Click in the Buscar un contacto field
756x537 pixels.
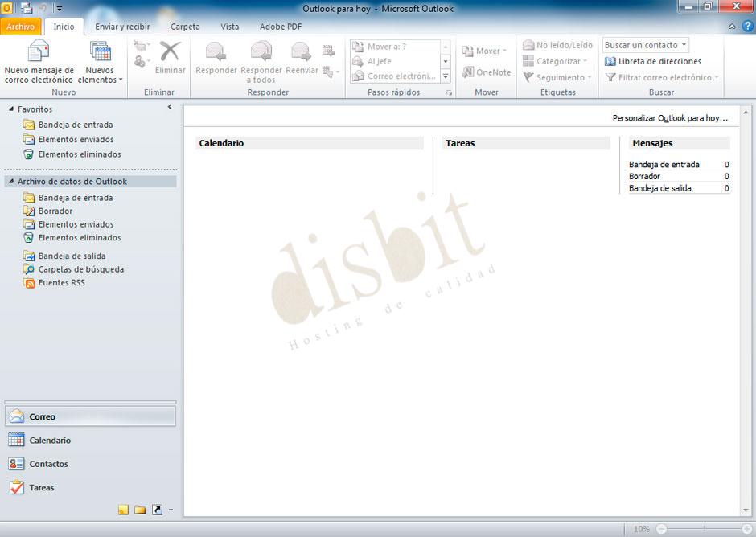point(639,44)
